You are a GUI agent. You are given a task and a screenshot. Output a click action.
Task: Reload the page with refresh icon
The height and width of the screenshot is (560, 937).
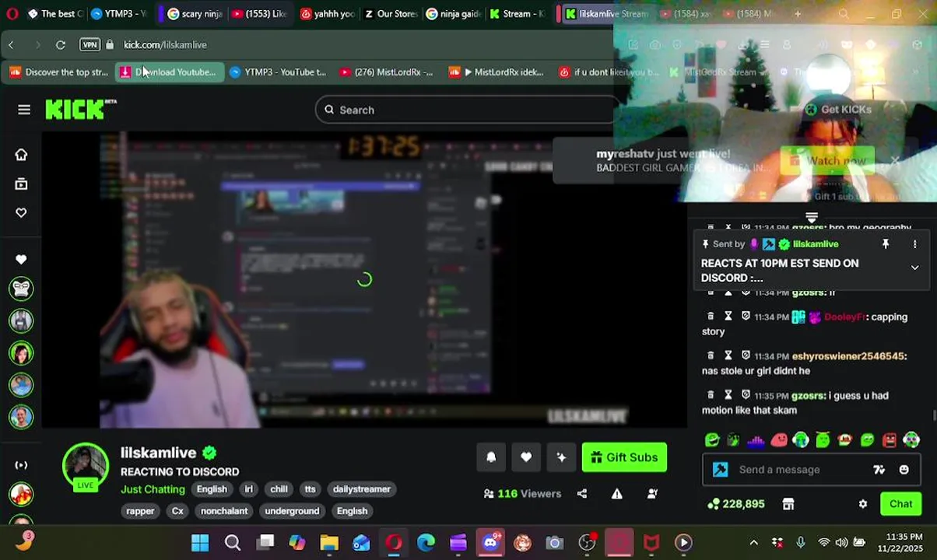click(x=61, y=45)
